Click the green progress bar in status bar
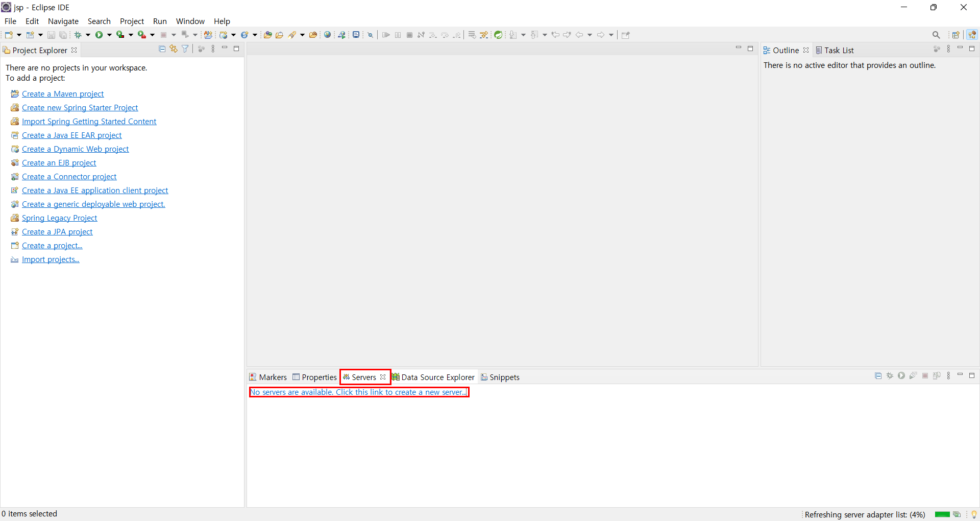The height and width of the screenshot is (521, 980). pyautogui.click(x=942, y=514)
